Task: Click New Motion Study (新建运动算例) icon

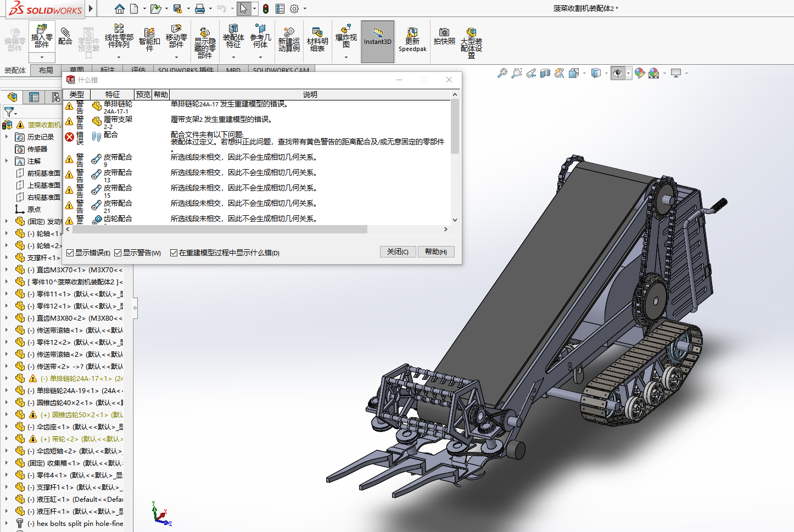Action: [x=289, y=40]
